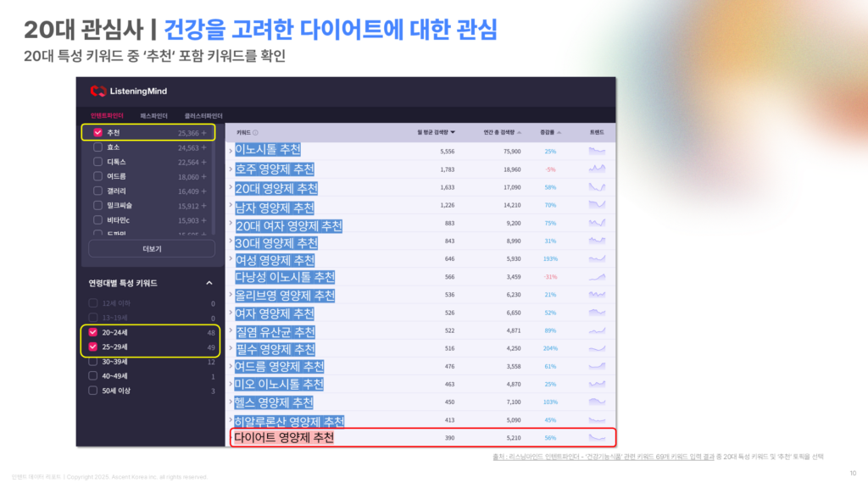The width and height of the screenshot is (868, 488).
Task: Click the plus icon next to 효소 24,563
Action: pyautogui.click(x=203, y=147)
